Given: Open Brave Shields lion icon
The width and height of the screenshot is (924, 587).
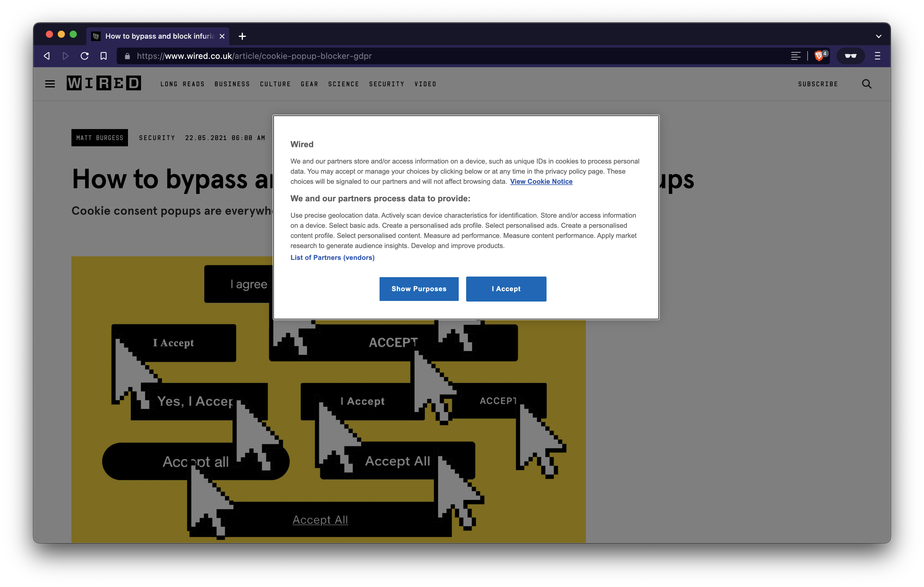Looking at the screenshot, I should tap(819, 56).
